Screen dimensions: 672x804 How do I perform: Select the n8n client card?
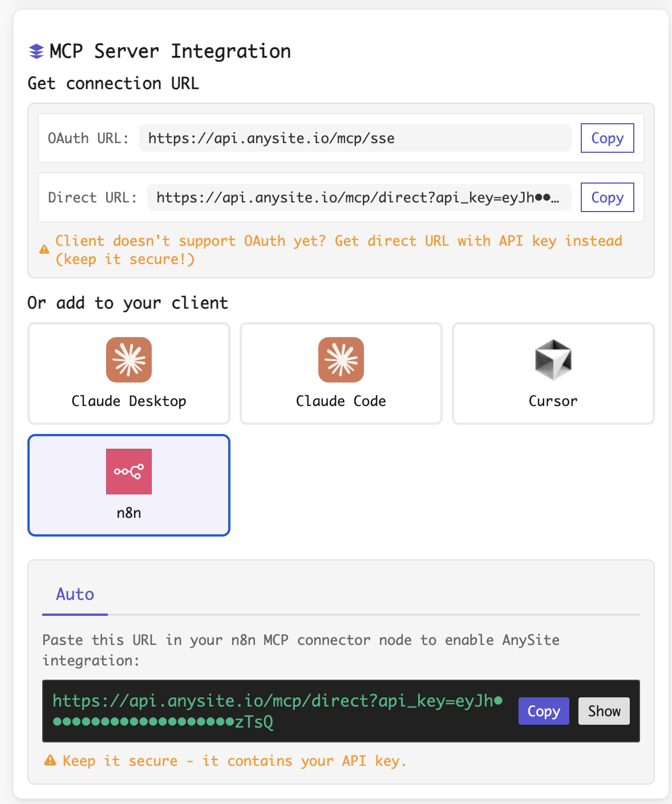pyautogui.click(x=128, y=485)
